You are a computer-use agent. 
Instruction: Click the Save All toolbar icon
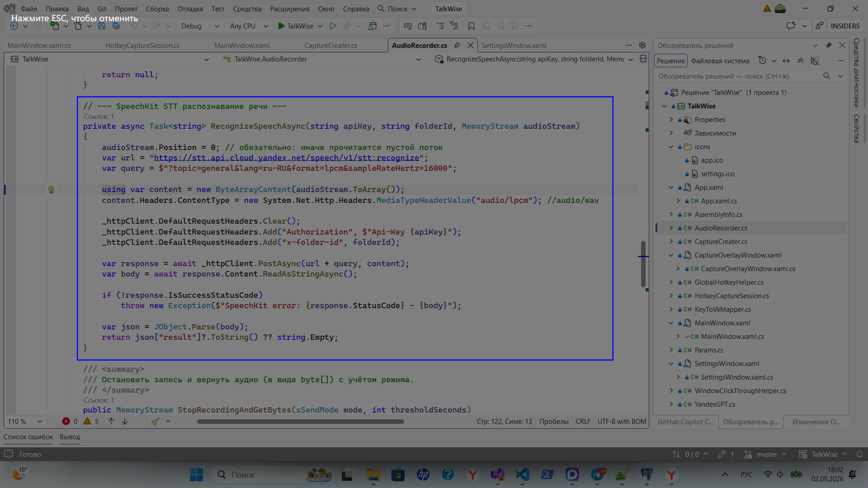116,26
